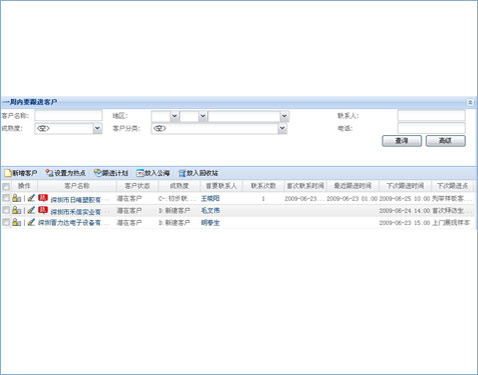Click the contact count cell showing "1"
This screenshot has width=478, height=375.
(263, 199)
